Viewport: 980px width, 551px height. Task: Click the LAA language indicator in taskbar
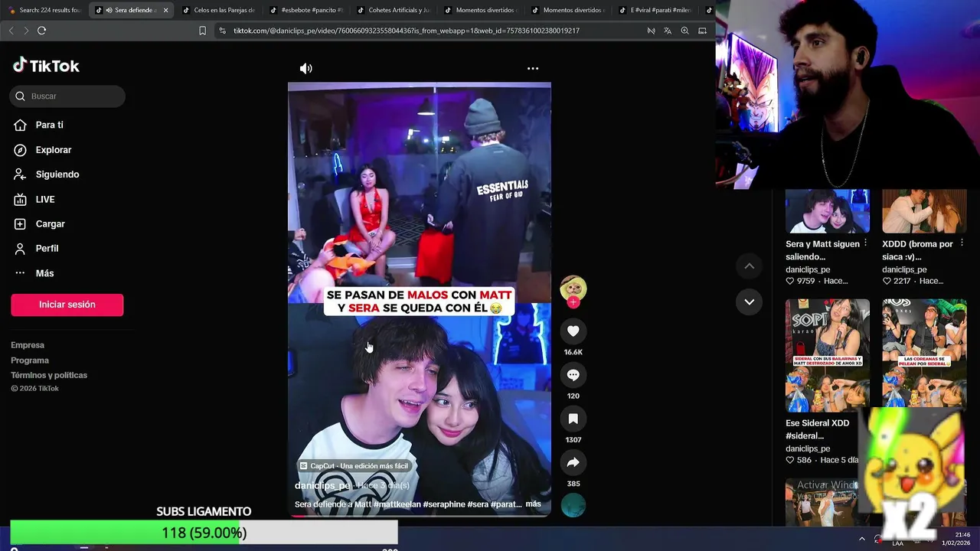897,543
